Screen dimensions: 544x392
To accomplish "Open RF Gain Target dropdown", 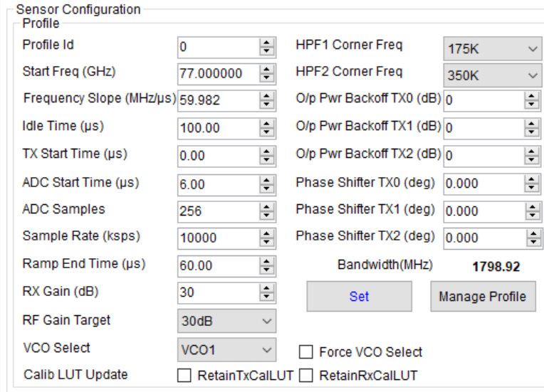I will [x=227, y=321].
